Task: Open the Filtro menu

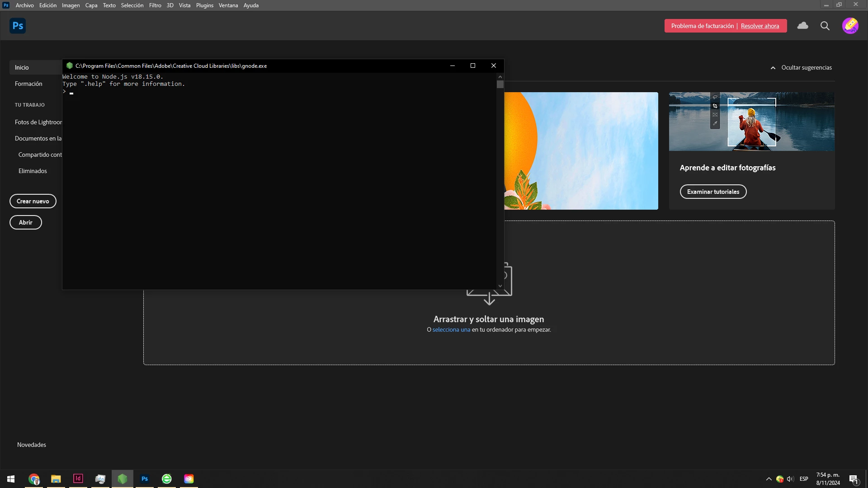Action: coord(155,5)
